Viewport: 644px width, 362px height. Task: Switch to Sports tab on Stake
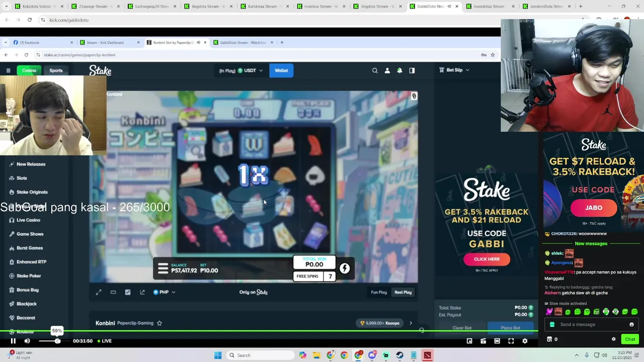click(x=56, y=70)
